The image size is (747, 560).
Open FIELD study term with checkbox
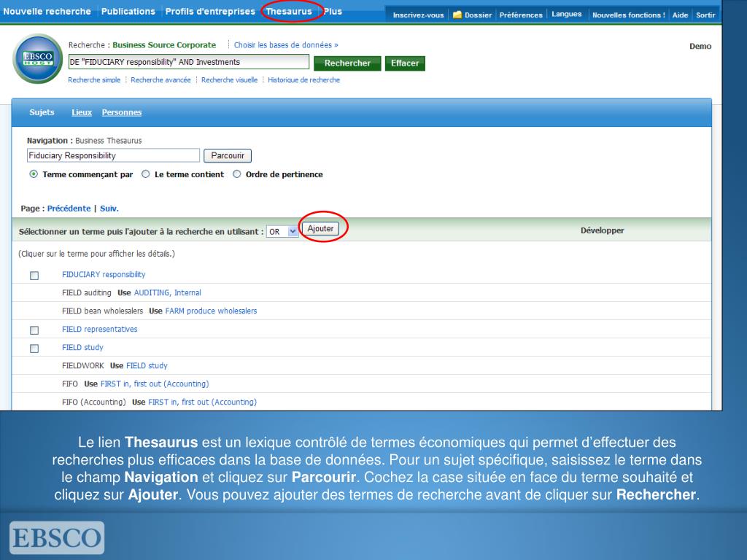coord(82,348)
